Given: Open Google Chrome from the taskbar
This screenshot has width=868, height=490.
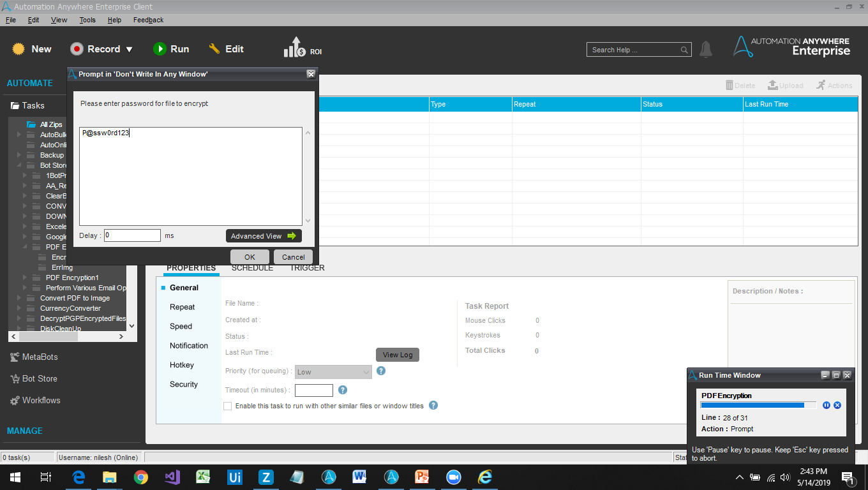Looking at the screenshot, I should pos(141,477).
